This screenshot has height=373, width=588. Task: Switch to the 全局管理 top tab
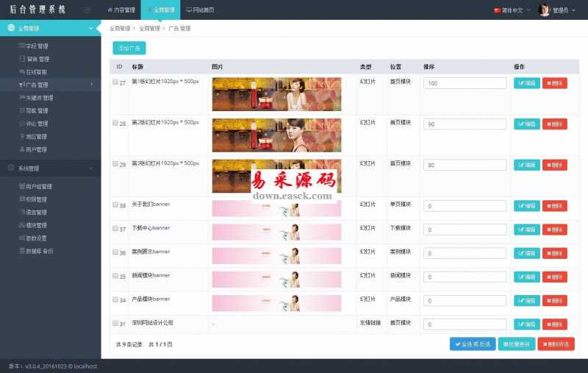coord(160,10)
